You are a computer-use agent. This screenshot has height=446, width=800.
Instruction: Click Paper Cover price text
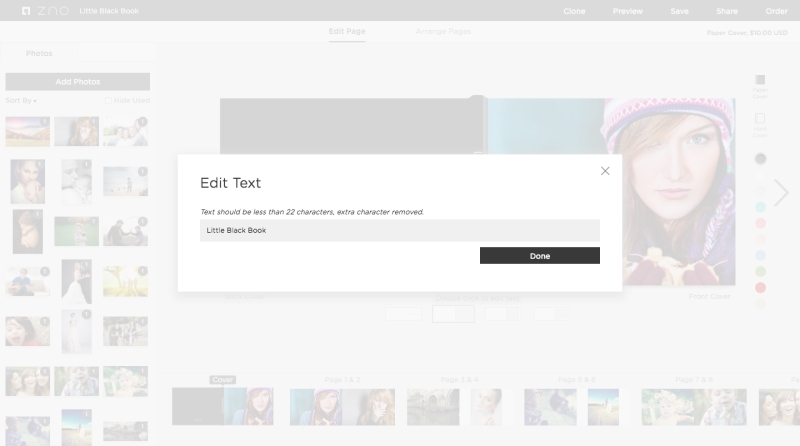(x=747, y=33)
